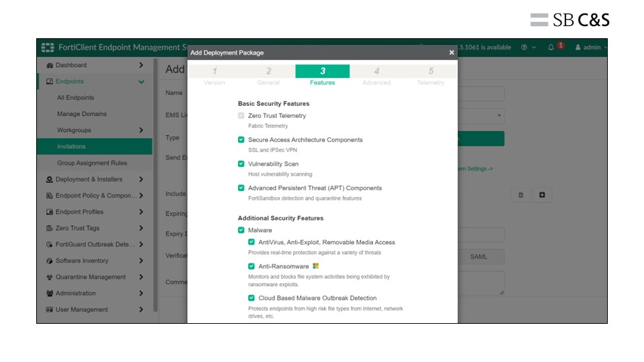
Task: Click the Zero Trust Tags icon
Action: coord(50,228)
